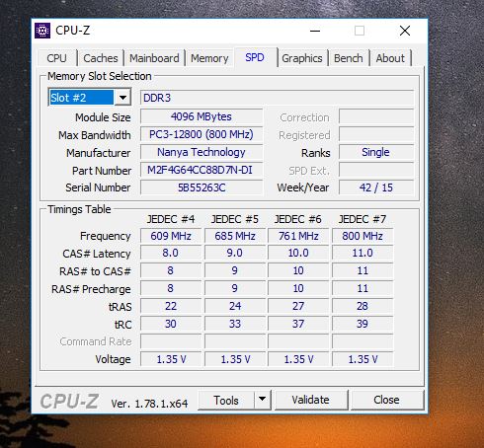Screen dimensions: 484x448
Task: Click tRAS value 28 under JEDEC #7
Action: click(363, 306)
